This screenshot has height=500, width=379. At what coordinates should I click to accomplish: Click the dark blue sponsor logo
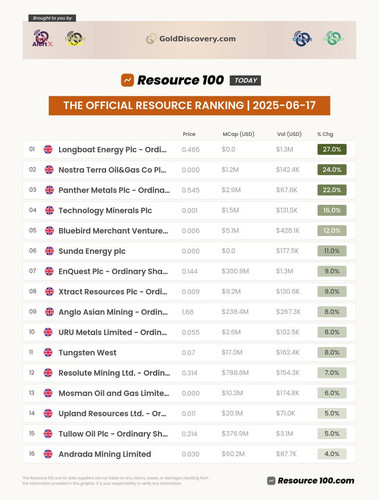click(302, 38)
